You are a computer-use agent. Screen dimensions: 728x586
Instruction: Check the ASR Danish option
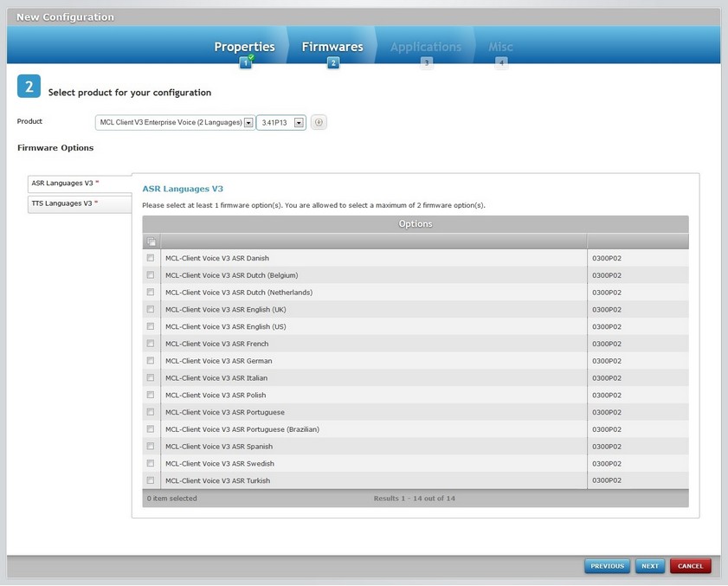[x=151, y=258]
